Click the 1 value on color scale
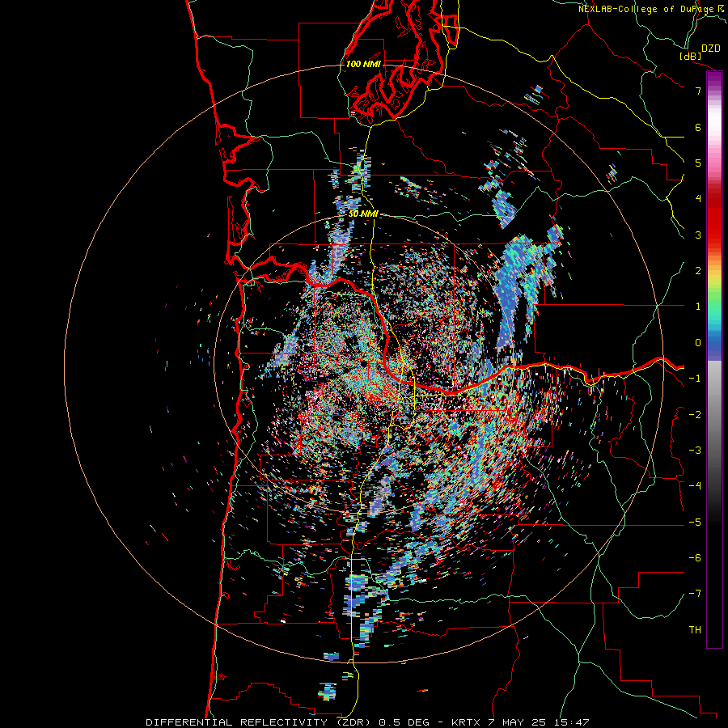Image resolution: width=728 pixels, height=728 pixels. tap(698, 307)
